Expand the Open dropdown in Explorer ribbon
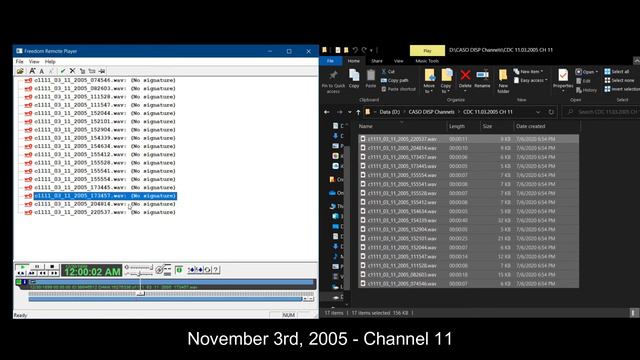 click(587, 72)
